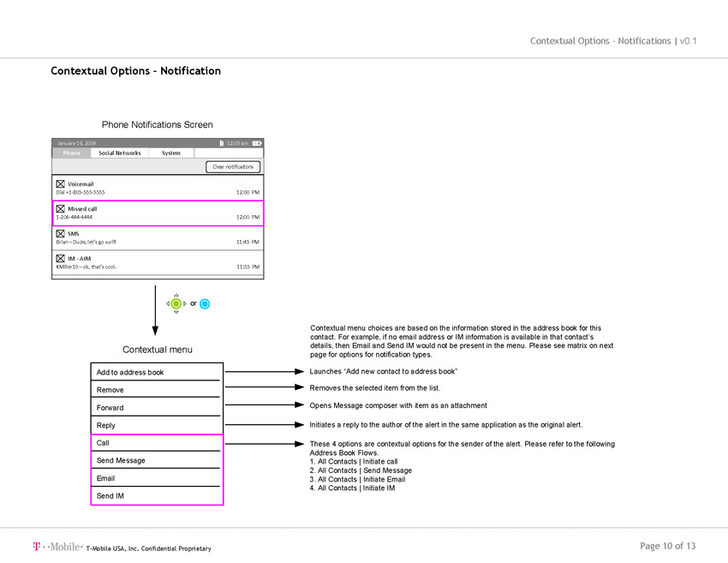728x563 pixels.
Task: Click 3. All Contacts | Initiate Email
Action: pos(357,479)
